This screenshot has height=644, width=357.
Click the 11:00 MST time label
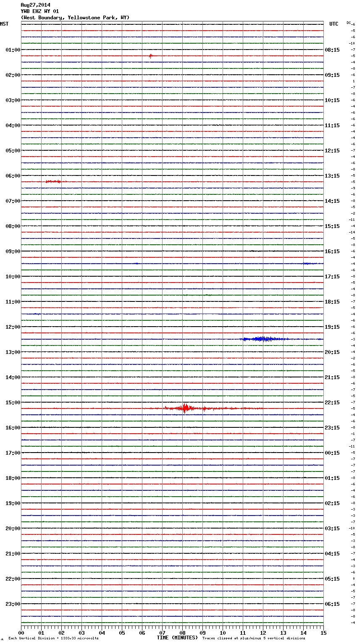coord(13,302)
